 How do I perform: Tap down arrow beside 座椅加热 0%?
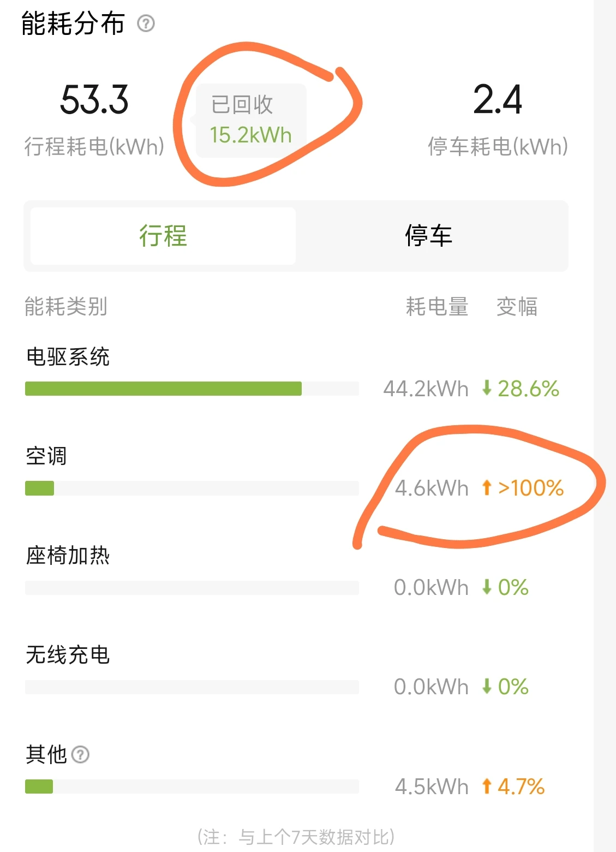pos(487,587)
